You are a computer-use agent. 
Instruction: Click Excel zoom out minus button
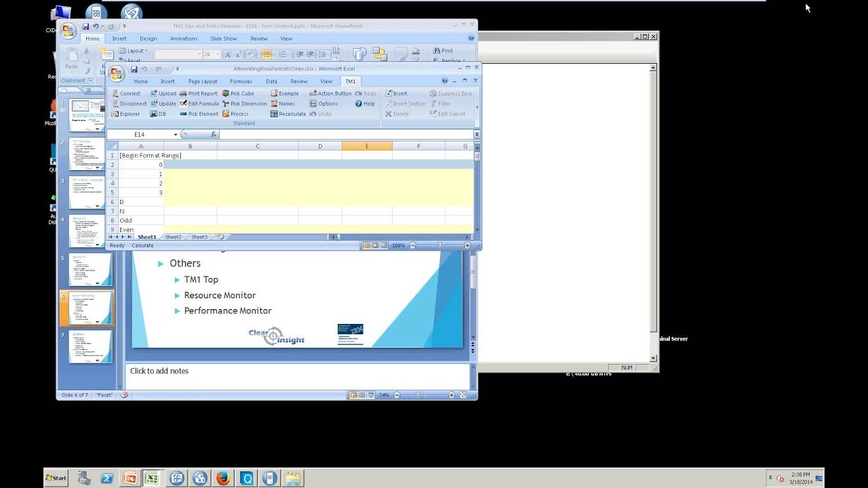(413, 245)
